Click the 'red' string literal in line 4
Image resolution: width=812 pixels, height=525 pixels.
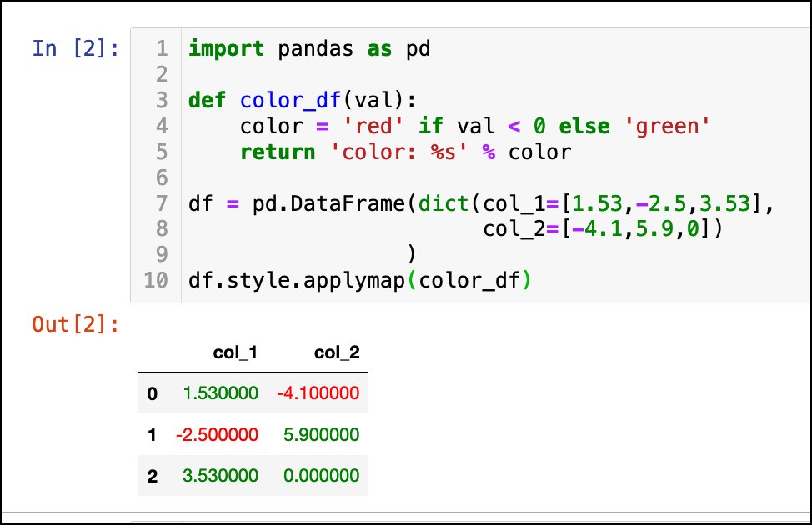pyautogui.click(x=373, y=127)
